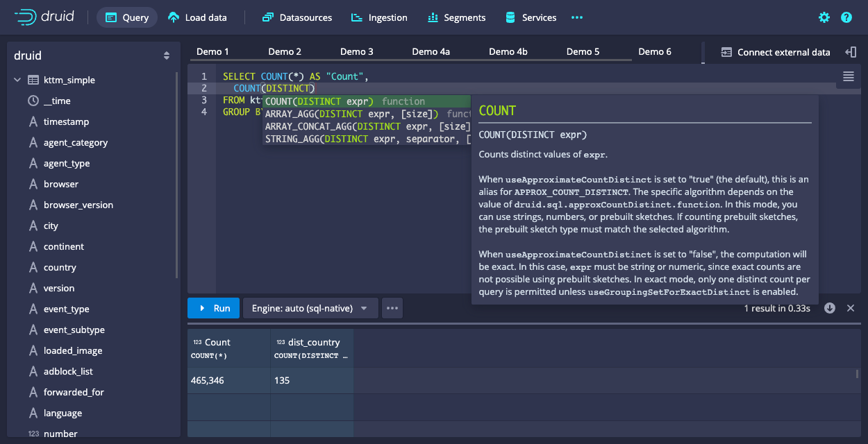Open the query options ellipsis button
Viewport: 868px width, 444px height.
coord(393,308)
